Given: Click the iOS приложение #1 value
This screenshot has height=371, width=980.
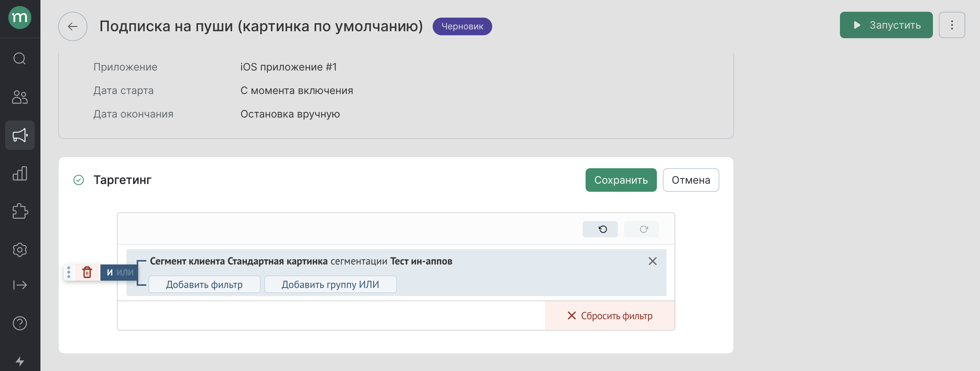Looking at the screenshot, I should tap(289, 67).
